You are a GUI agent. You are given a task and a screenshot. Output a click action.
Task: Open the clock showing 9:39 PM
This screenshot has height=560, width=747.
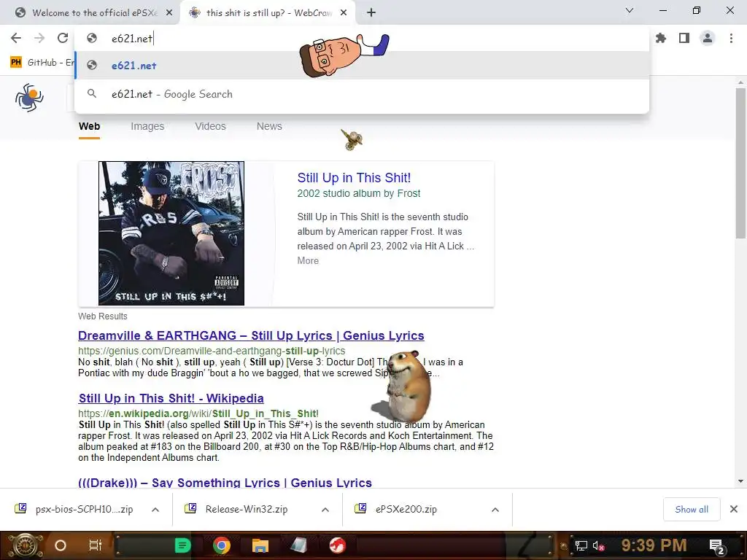[x=654, y=545]
